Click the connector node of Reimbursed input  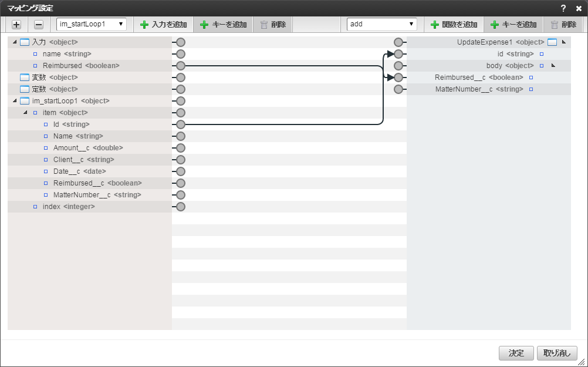pyautogui.click(x=181, y=66)
